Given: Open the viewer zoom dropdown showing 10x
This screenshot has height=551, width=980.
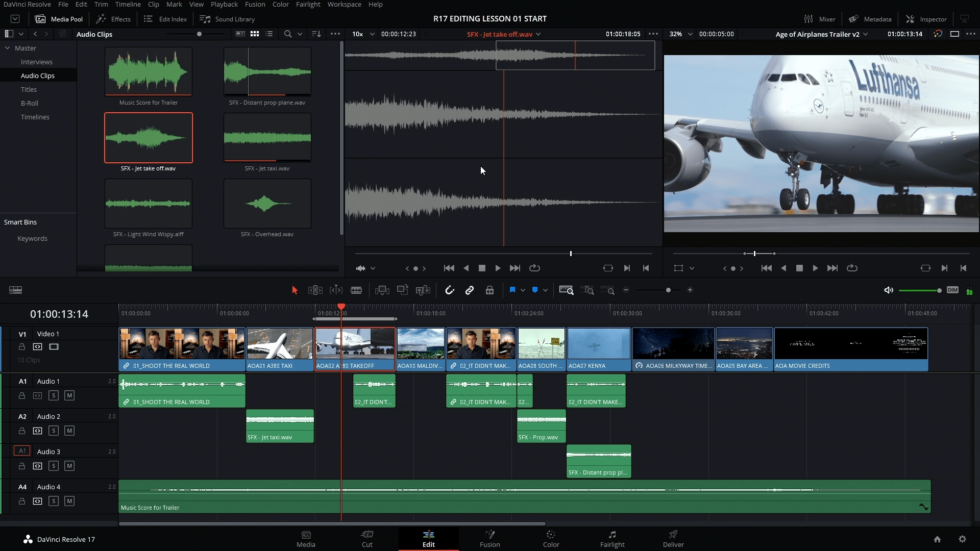Looking at the screenshot, I should (362, 34).
